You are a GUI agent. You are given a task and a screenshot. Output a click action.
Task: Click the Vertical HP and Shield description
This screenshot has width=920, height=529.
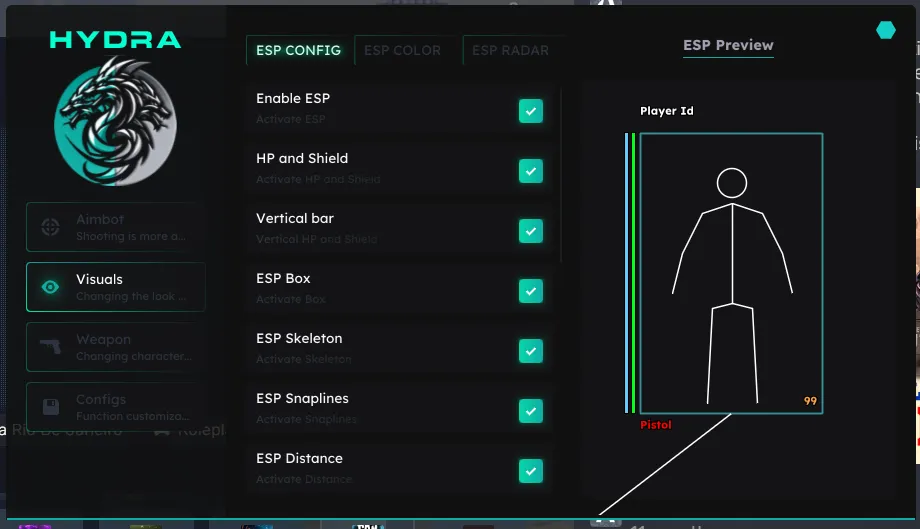click(x=317, y=239)
